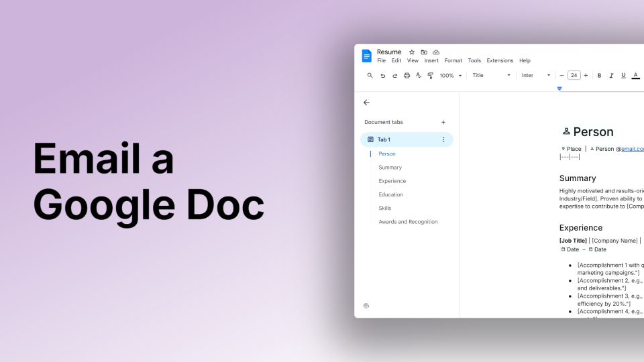Jump to the Person outline heading

(x=387, y=154)
